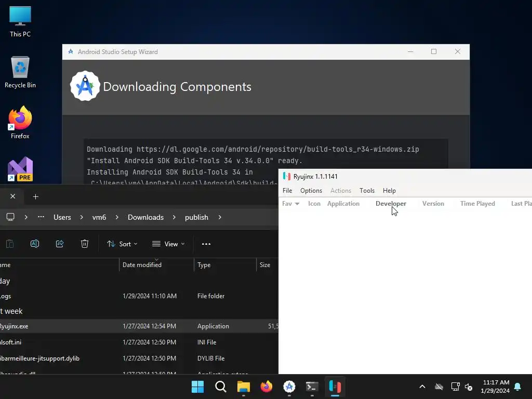Click the DYLIB File type cell
532x399 pixels.
(x=211, y=358)
